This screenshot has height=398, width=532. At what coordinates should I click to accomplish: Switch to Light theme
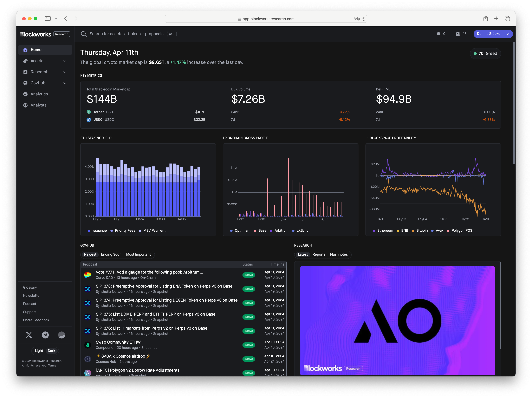[39, 351]
